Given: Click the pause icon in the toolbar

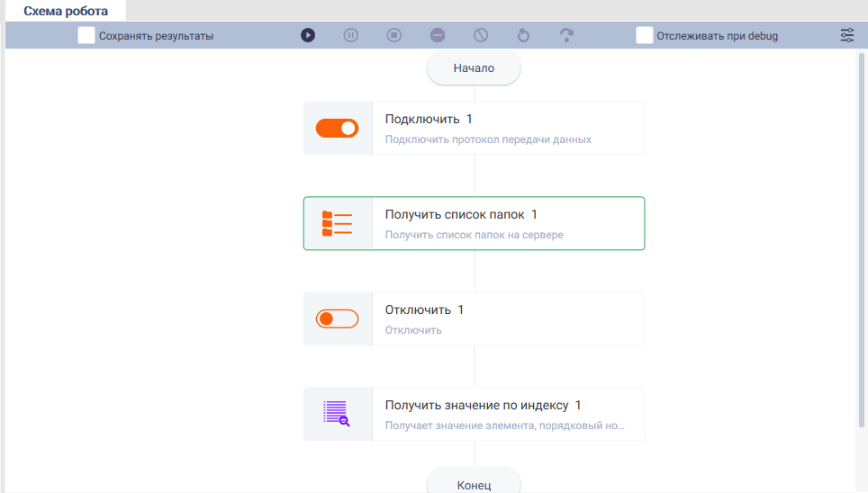Looking at the screenshot, I should (x=351, y=35).
